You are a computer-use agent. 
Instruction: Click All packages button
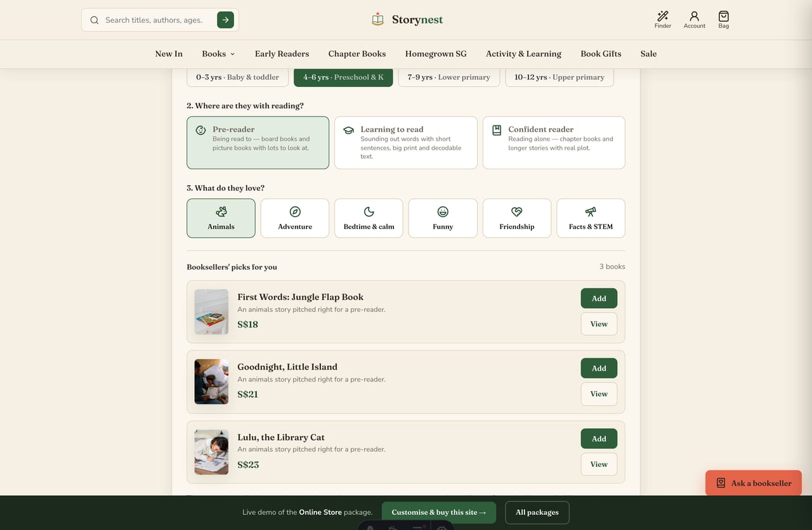(x=537, y=512)
